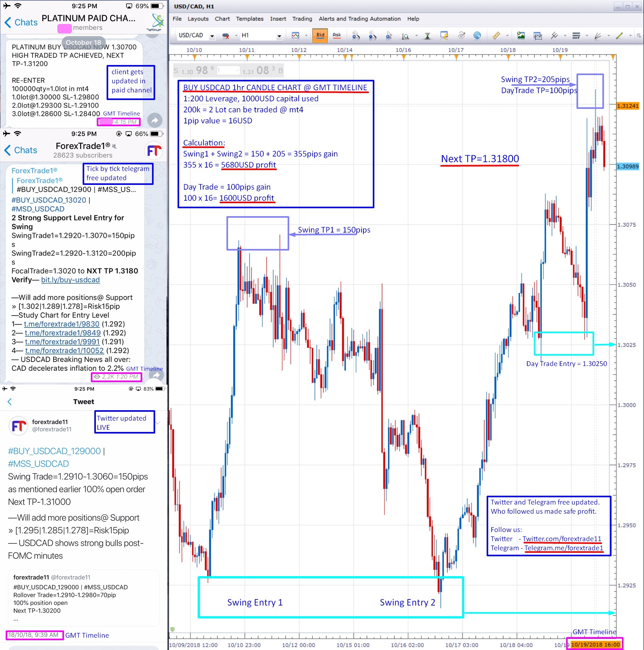Image resolution: width=644 pixels, height=650 pixels.
Task: Click the chart notes pencil icon
Action: [x=444, y=35]
